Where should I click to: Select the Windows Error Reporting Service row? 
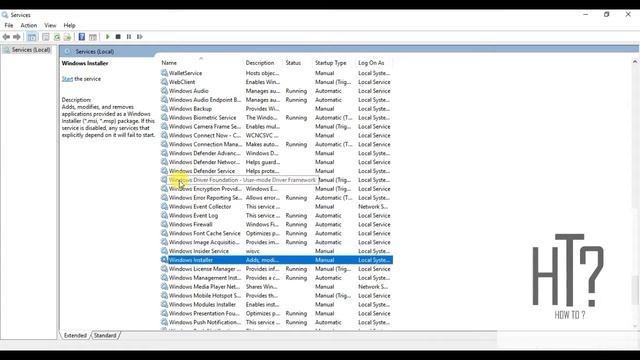tap(276, 198)
